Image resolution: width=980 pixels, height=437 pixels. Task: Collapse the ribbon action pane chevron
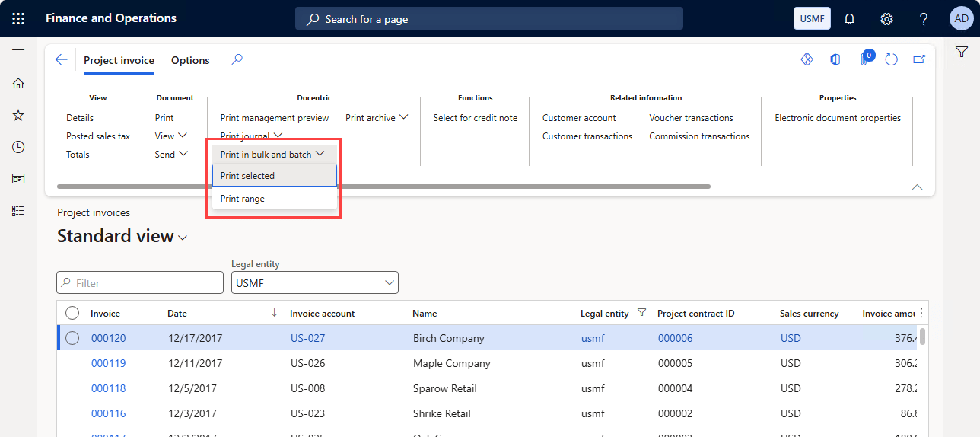click(x=917, y=187)
